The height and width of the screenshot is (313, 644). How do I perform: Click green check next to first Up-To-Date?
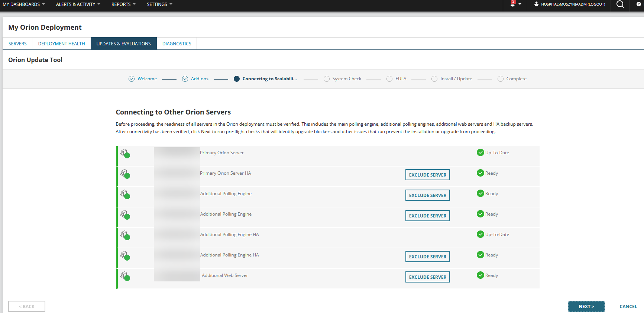pyautogui.click(x=480, y=152)
